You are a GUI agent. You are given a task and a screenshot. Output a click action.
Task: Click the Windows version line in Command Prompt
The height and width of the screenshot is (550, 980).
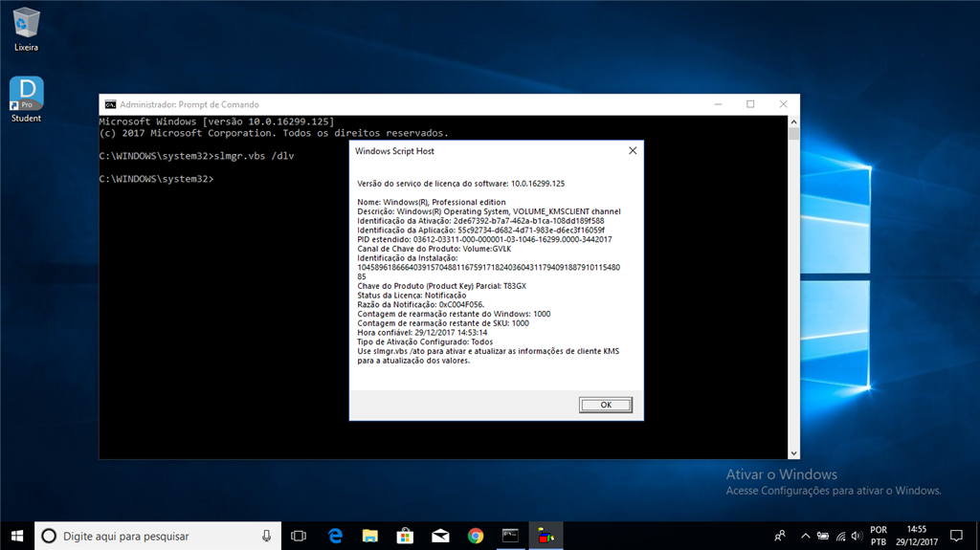[216, 121]
